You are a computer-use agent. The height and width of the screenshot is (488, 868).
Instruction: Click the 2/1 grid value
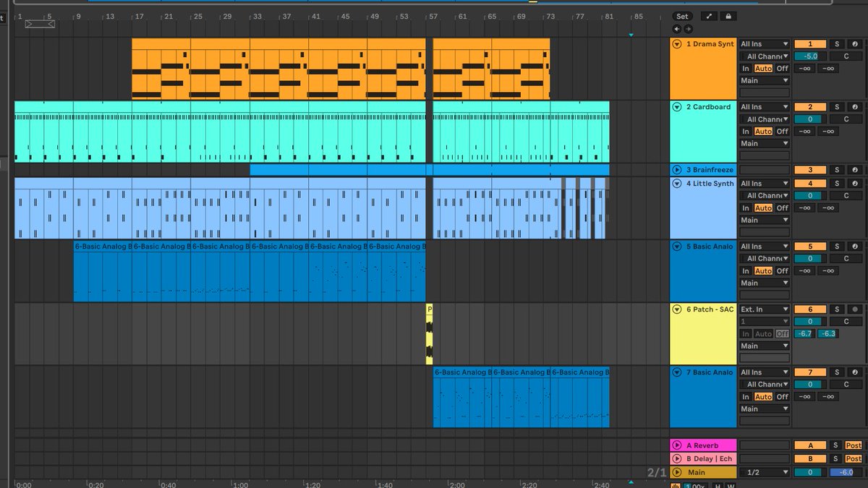pos(655,473)
